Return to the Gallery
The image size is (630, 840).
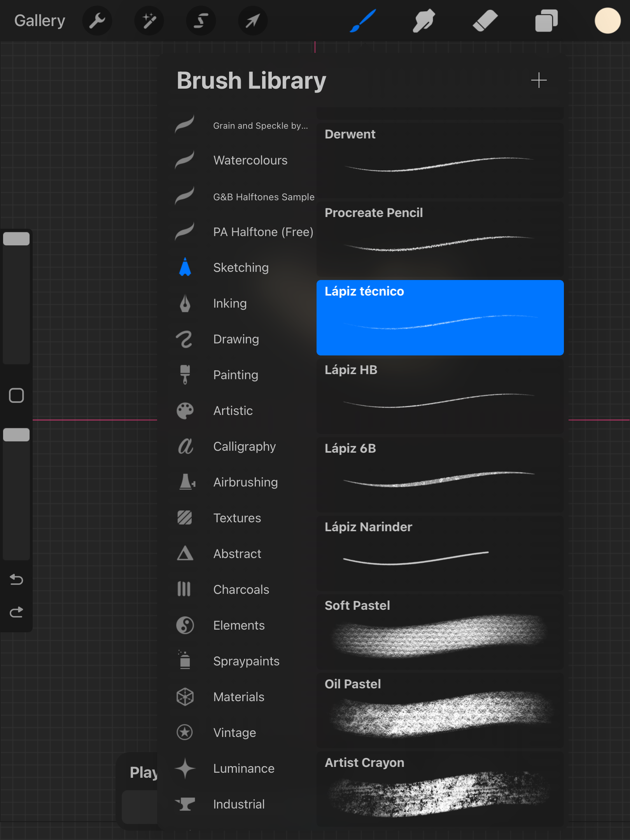(x=40, y=21)
